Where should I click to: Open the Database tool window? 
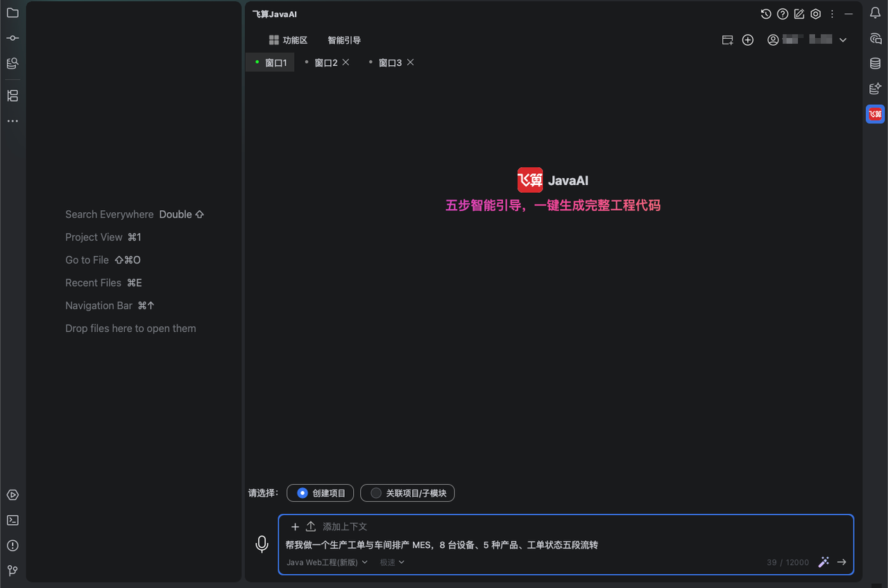click(x=876, y=63)
